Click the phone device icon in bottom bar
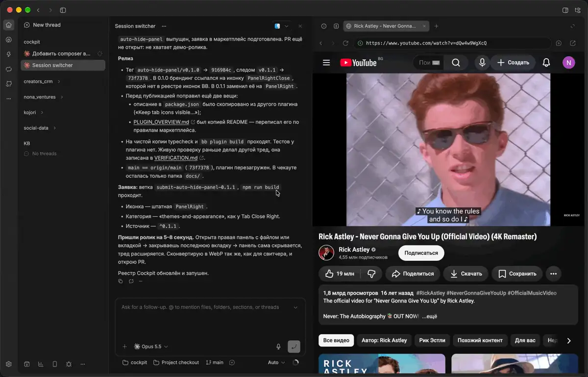 pyautogui.click(x=54, y=364)
